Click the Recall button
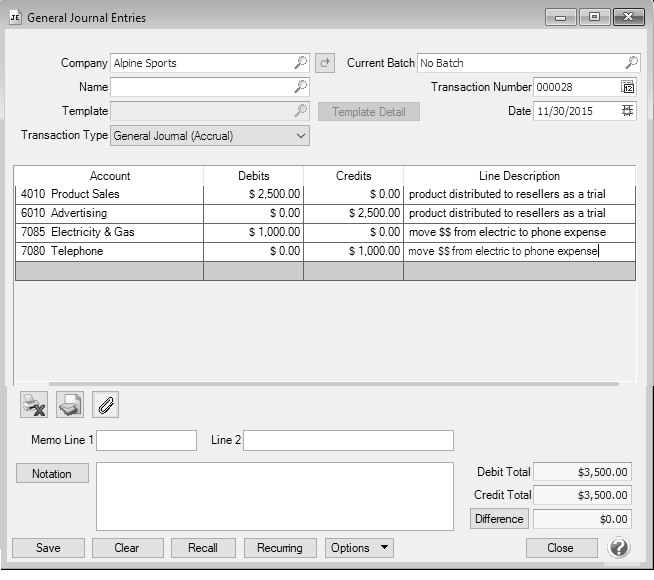654x580 pixels. (203, 548)
